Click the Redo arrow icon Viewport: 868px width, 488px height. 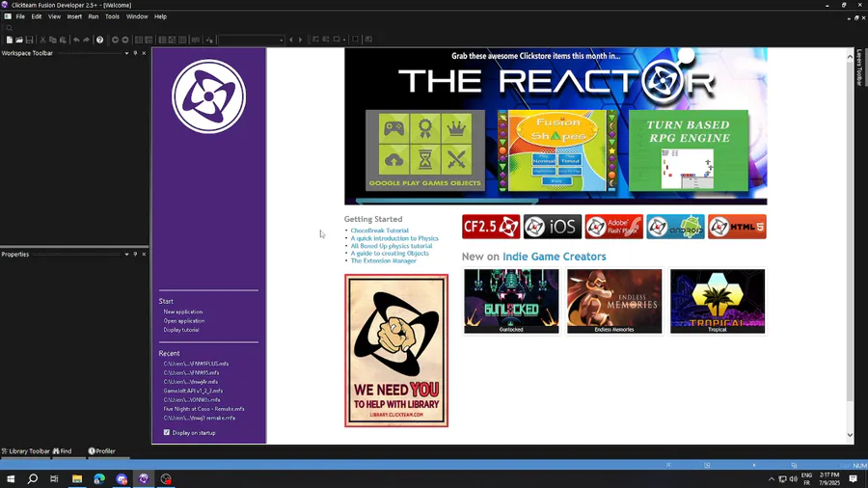pos(87,40)
